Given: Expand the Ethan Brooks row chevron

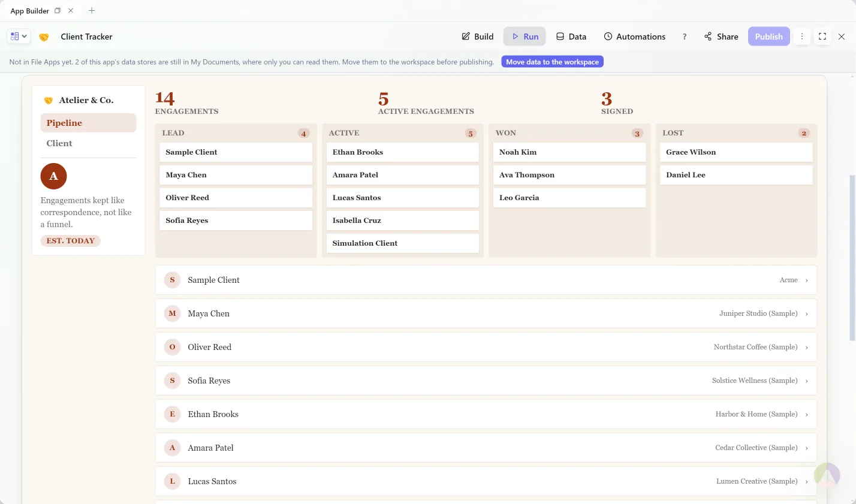Looking at the screenshot, I should (807, 415).
